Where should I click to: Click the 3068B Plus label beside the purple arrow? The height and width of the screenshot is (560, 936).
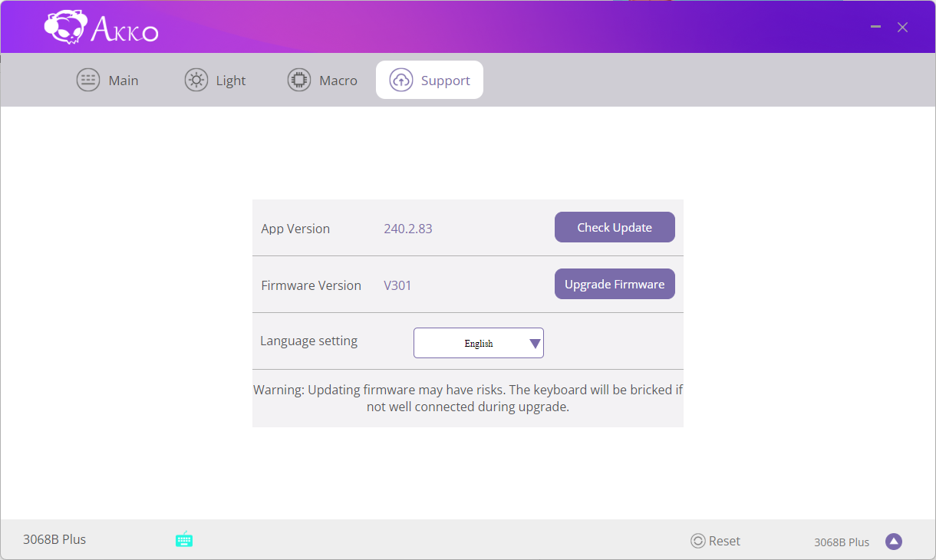(842, 542)
